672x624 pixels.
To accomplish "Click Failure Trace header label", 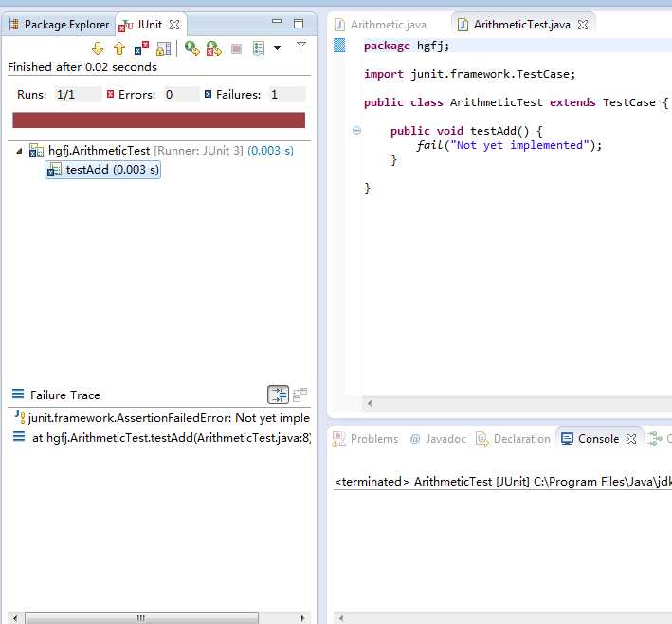I will (65, 395).
